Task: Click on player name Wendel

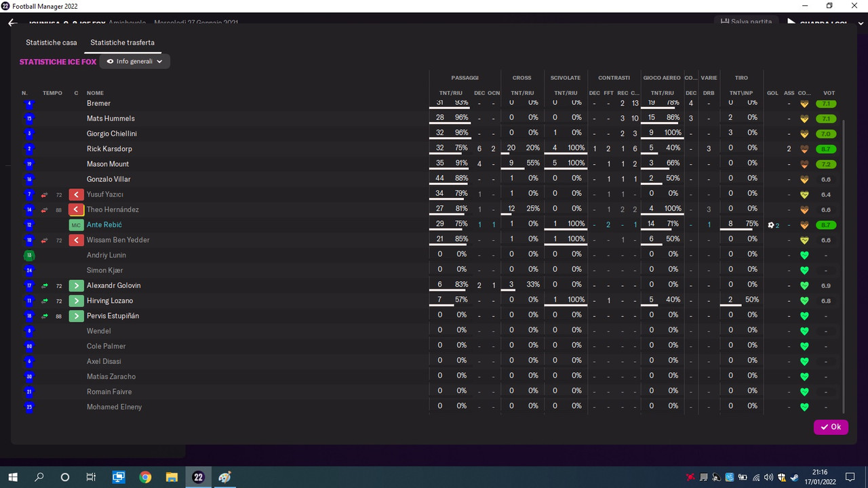Action: click(x=99, y=331)
